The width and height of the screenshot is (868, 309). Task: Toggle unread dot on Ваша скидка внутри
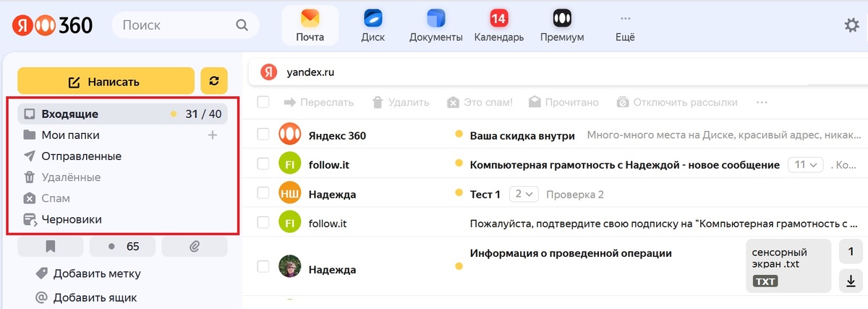(458, 135)
